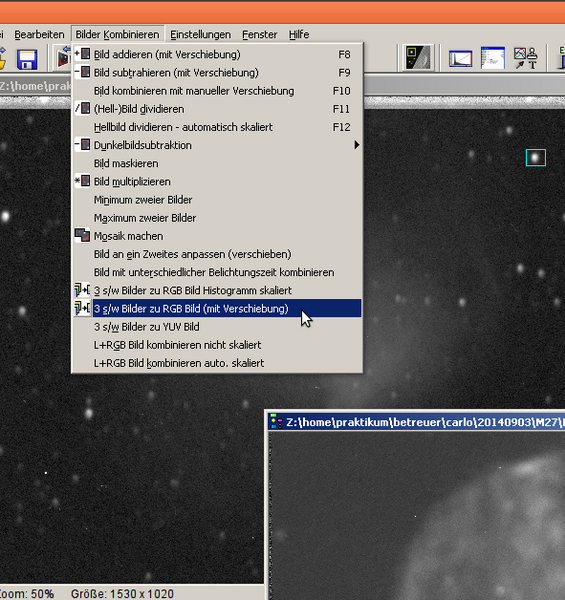This screenshot has width=565, height=600.
Task: Choose L+RGB Bild kombinieren auto. skaliert
Action: (217, 363)
